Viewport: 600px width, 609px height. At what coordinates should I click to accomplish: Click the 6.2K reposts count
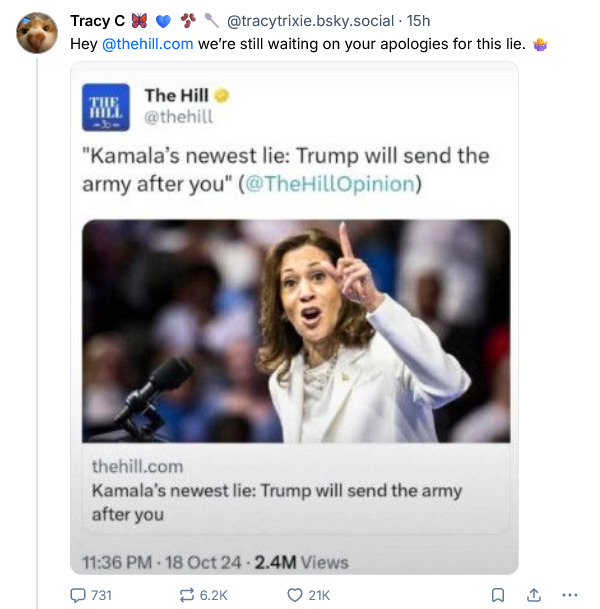(214, 595)
